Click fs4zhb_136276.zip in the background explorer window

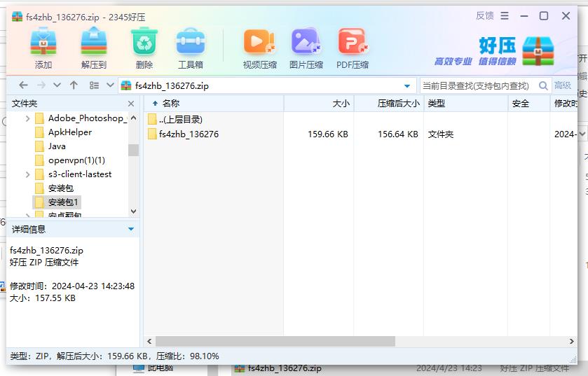(285, 368)
